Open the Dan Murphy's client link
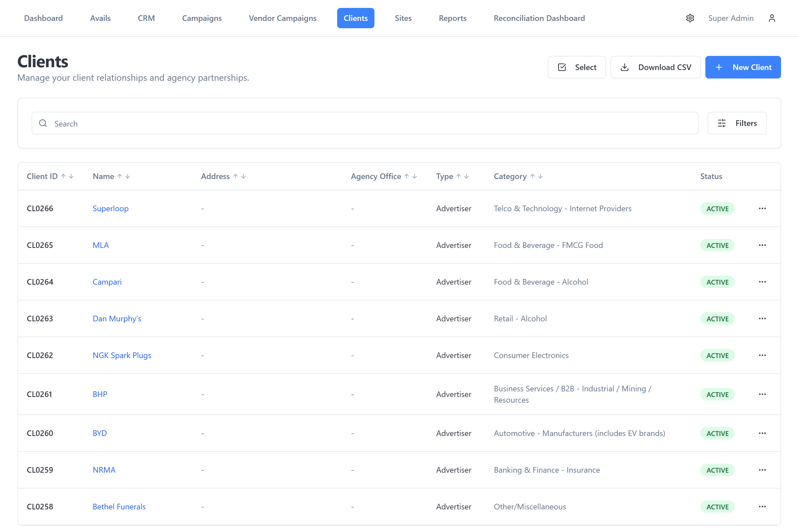Viewport: 798px width, 532px height. pos(117,319)
